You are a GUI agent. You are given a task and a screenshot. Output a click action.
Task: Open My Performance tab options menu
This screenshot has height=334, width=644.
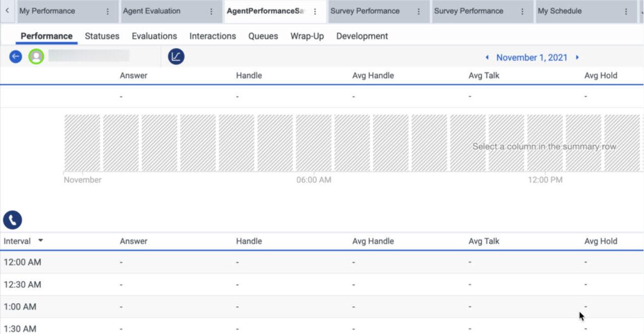(107, 11)
